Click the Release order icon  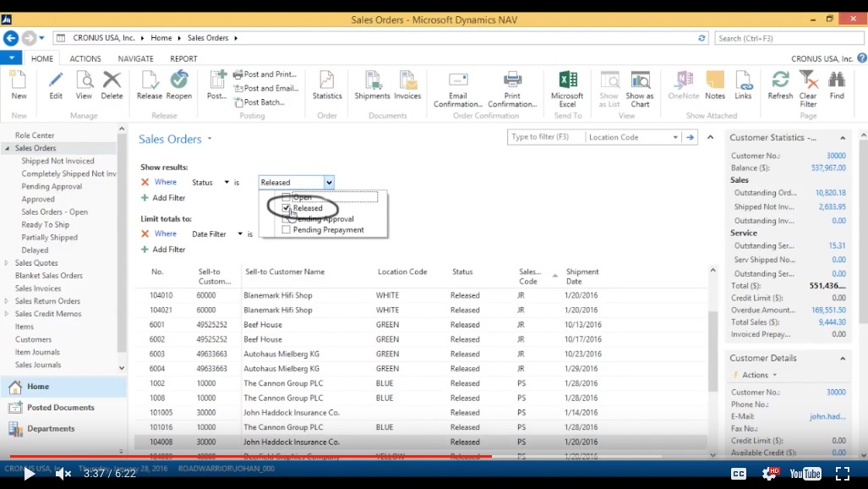pos(150,80)
